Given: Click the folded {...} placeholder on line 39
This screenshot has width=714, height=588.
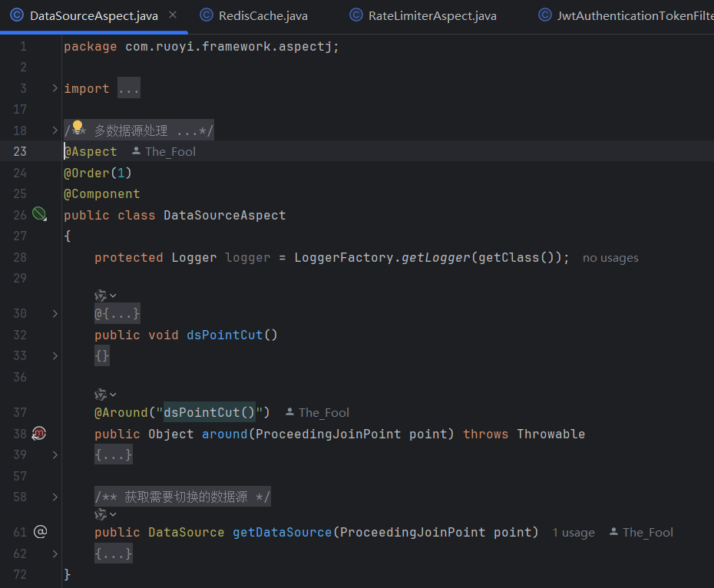Looking at the screenshot, I should [x=114, y=454].
